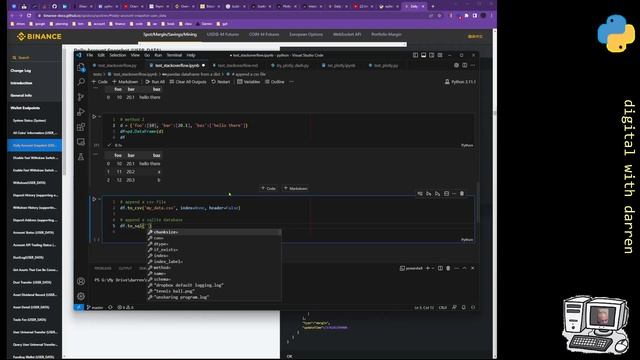Image resolution: width=640 pixels, height=360 pixels.
Task: Select Daily Account Snapshot in Binance sidebar
Action: point(35,145)
